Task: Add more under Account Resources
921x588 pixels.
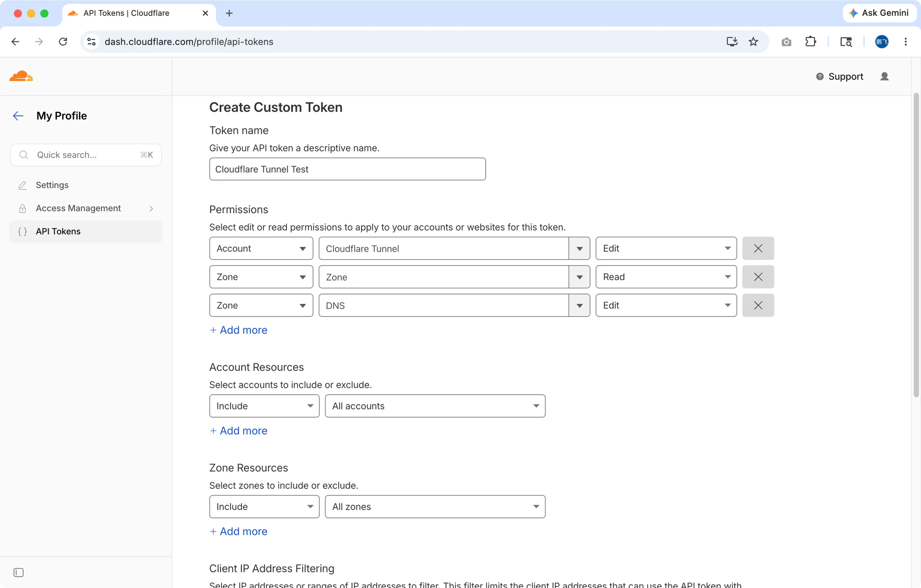Action: pos(238,431)
